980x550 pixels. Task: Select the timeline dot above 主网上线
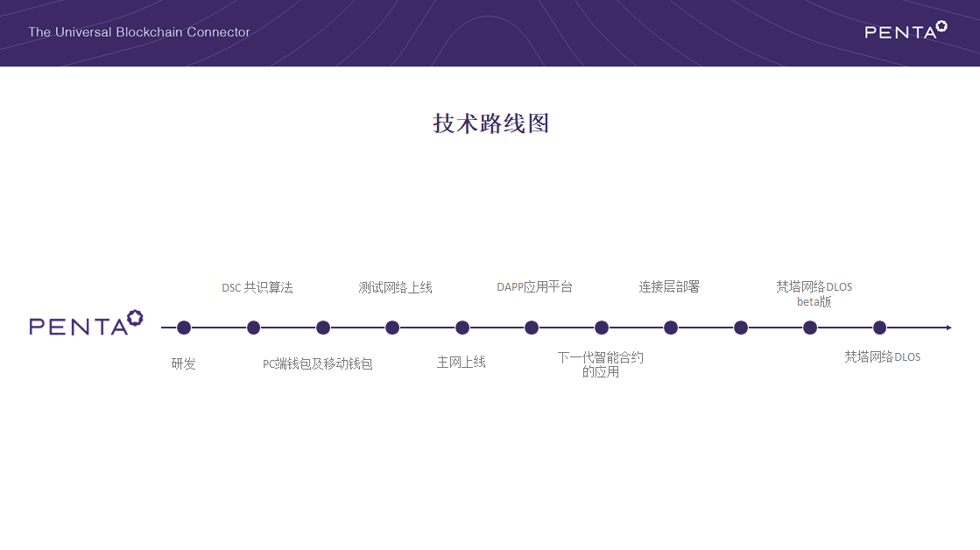tap(462, 328)
